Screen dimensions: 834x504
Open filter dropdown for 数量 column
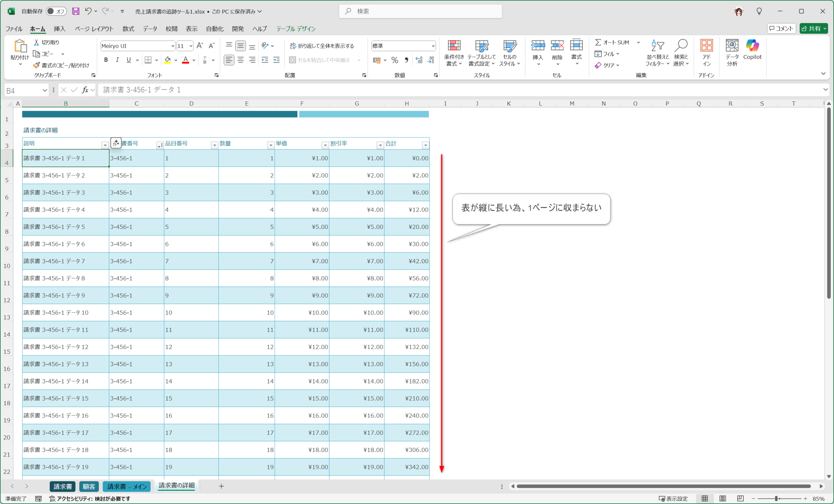click(x=270, y=145)
